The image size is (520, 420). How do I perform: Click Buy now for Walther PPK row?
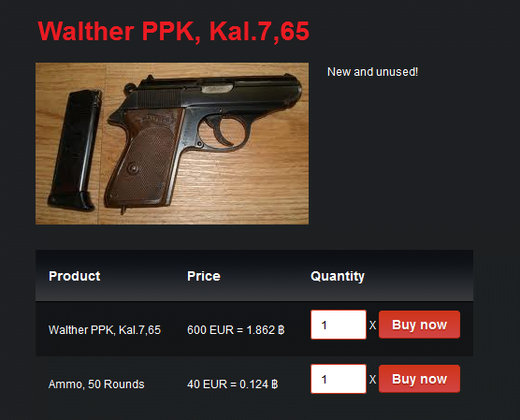coord(419,325)
